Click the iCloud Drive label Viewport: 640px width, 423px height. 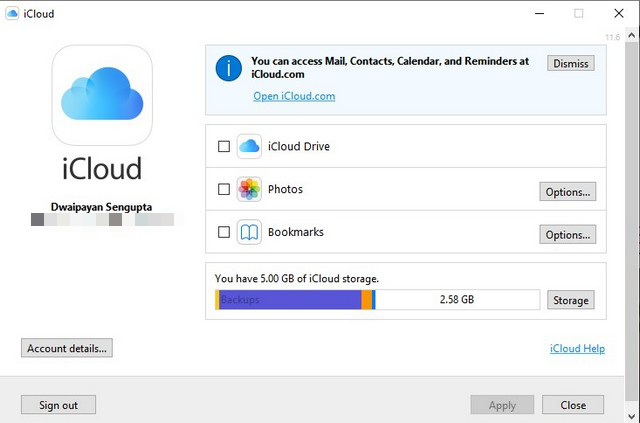pyautogui.click(x=299, y=146)
